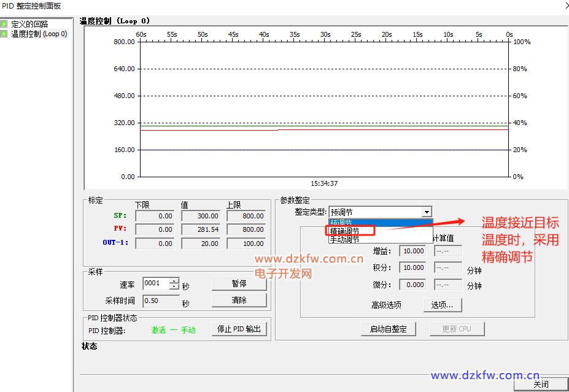Close the panel with the 关闭 button
569x392 pixels.
pyautogui.click(x=541, y=385)
